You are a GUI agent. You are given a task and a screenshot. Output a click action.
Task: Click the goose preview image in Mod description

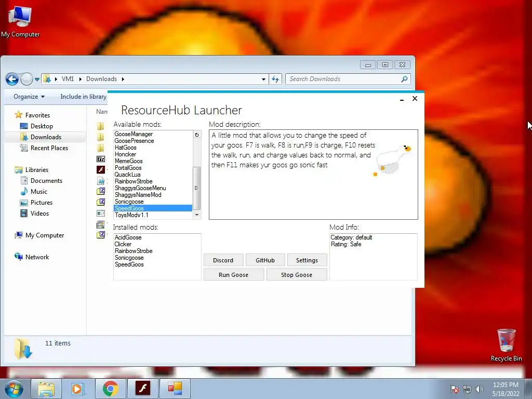(x=392, y=160)
